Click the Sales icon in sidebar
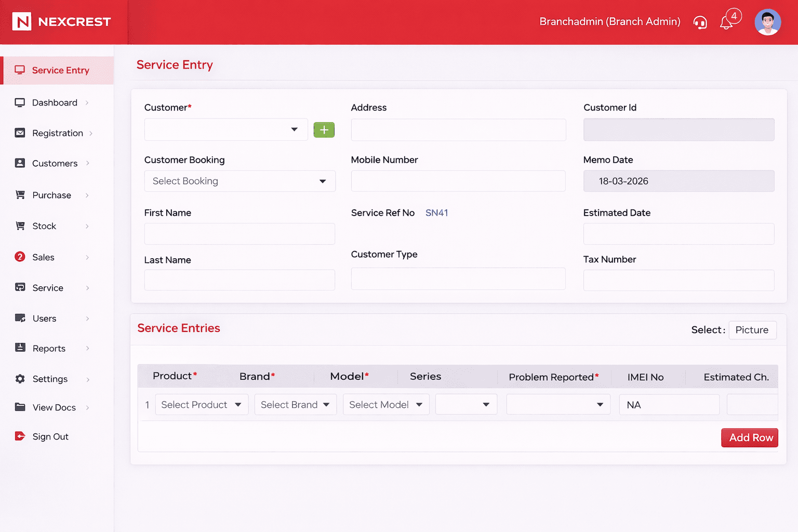This screenshot has width=798, height=532. point(20,257)
